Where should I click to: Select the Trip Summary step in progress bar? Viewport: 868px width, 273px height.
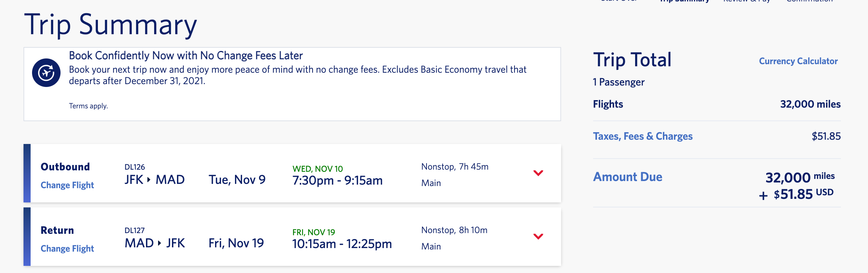pos(684,1)
